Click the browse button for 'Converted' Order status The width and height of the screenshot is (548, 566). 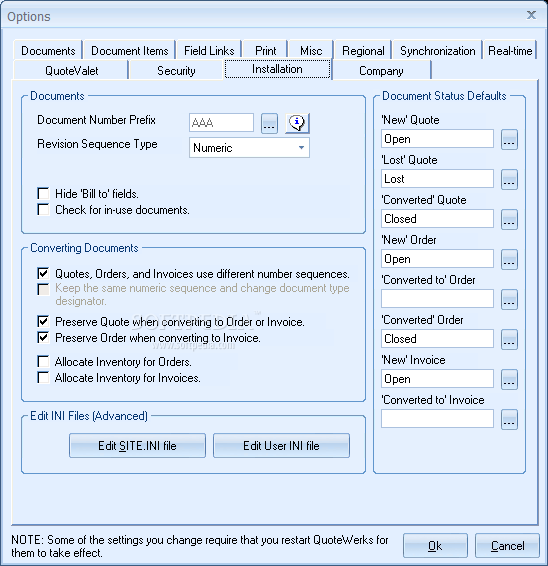[509, 339]
